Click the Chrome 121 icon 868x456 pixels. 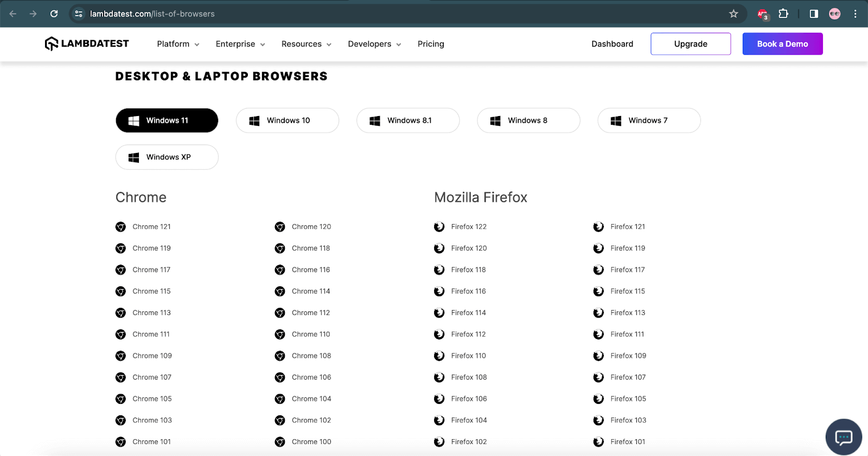pyautogui.click(x=120, y=227)
